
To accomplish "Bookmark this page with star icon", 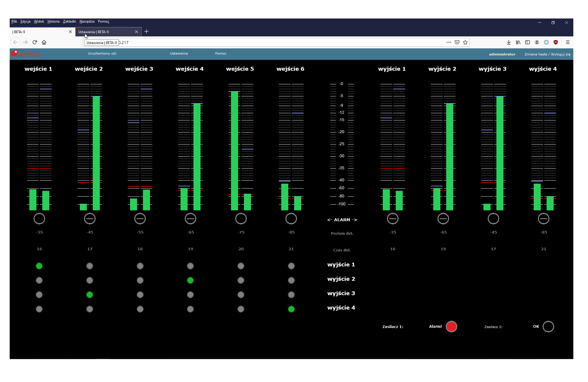I will (x=465, y=42).
